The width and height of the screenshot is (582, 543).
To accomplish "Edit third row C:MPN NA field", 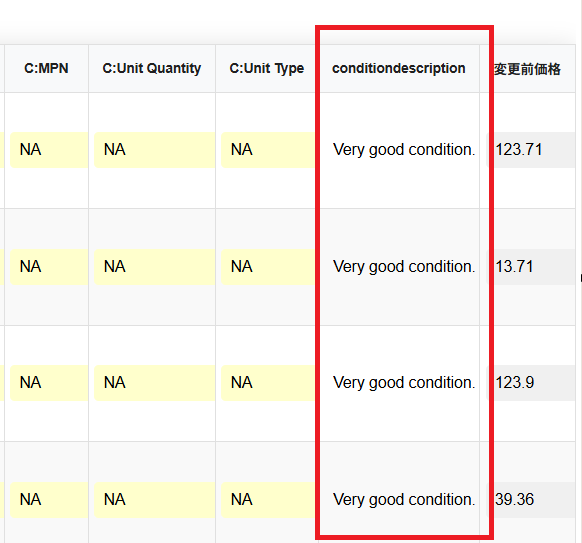I will [49, 383].
